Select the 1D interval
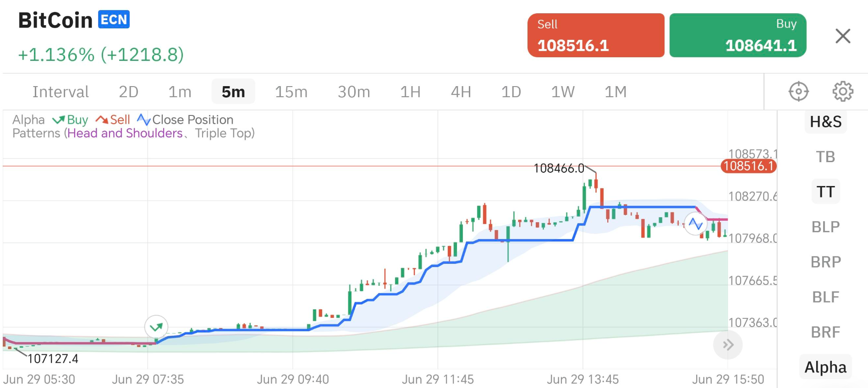The width and height of the screenshot is (868, 388). pos(511,92)
